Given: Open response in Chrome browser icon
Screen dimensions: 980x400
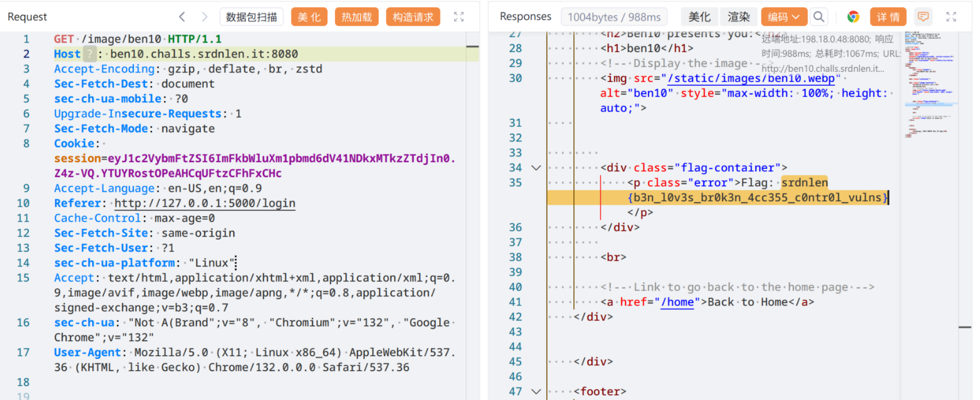Looking at the screenshot, I should click(853, 17).
